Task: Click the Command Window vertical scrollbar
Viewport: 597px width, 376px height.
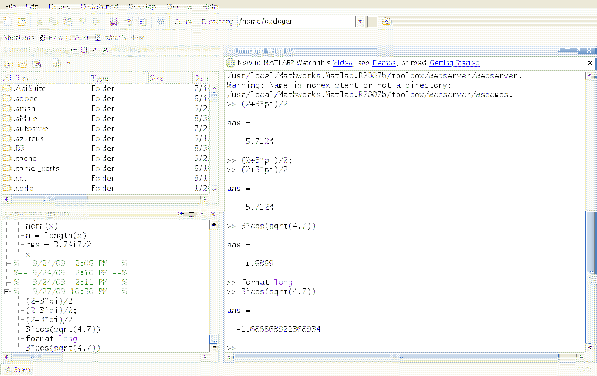Action: pyautogui.click(x=590, y=212)
